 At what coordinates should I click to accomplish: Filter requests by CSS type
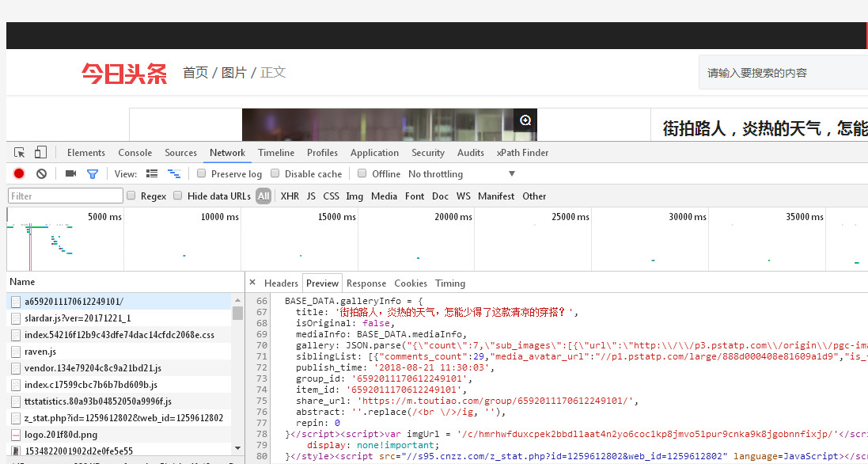331,196
